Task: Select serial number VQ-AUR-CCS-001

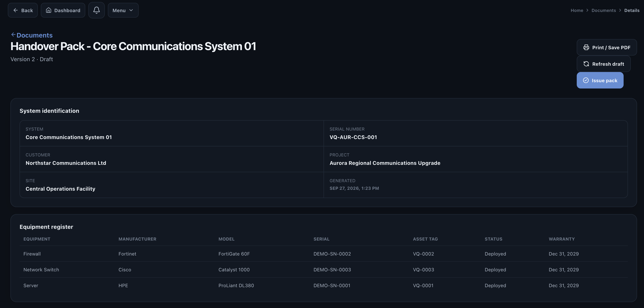Action: [x=353, y=137]
